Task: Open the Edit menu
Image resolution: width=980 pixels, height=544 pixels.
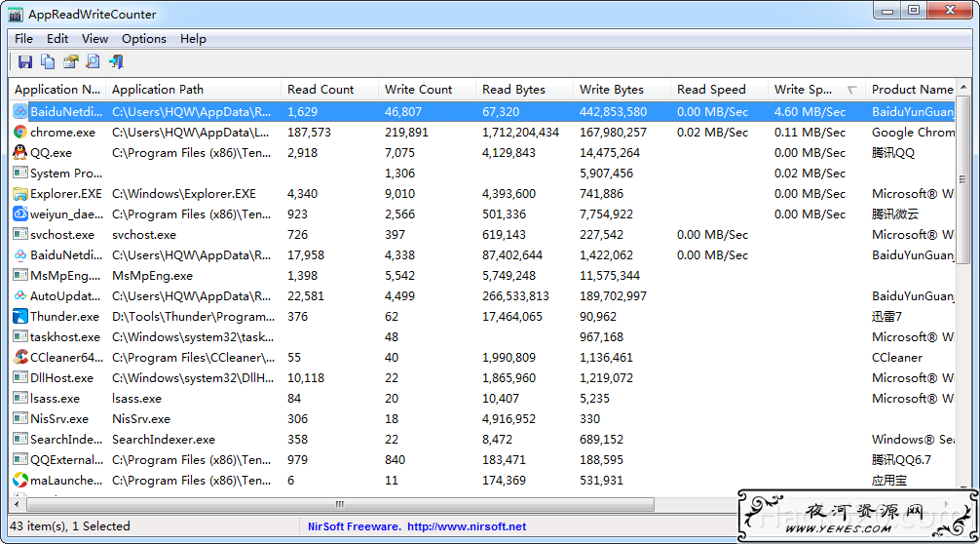Action: click(57, 39)
